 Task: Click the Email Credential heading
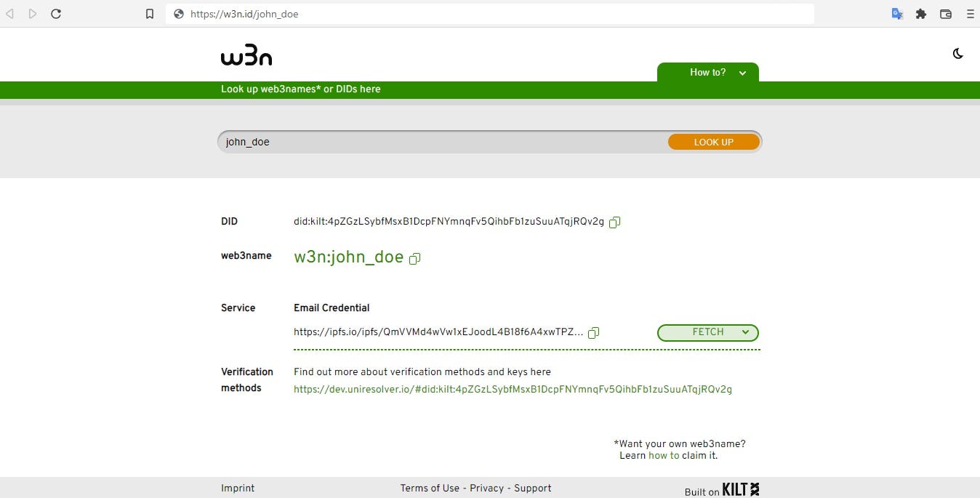pyautogui.click(x=332, y=308)
